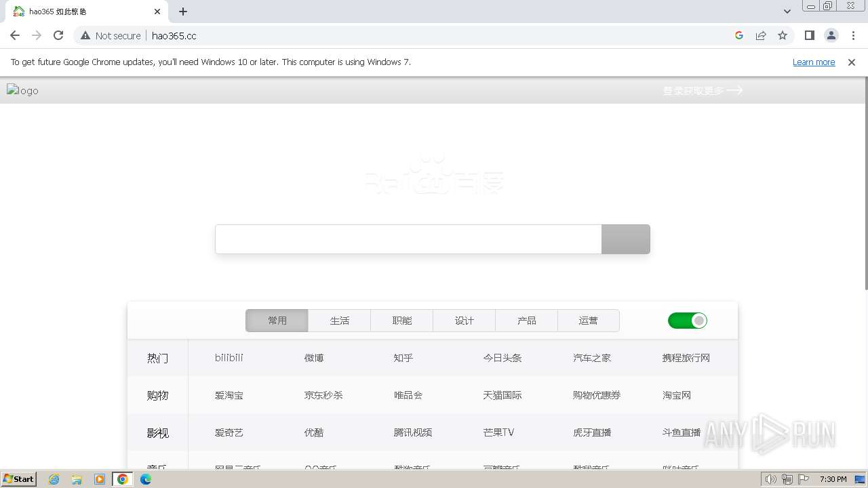Open the bilibili link
Viewport: 868px width, 488px height.
click(229, 358)
